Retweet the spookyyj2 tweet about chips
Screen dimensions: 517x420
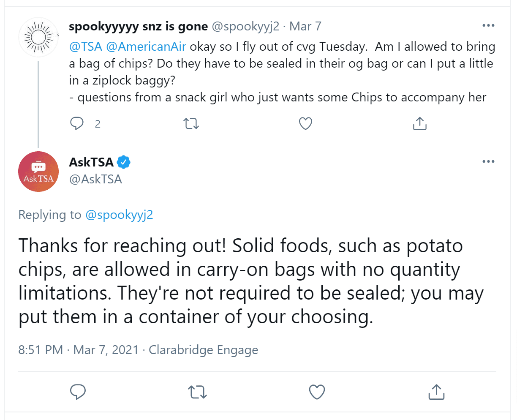point(191,124)
